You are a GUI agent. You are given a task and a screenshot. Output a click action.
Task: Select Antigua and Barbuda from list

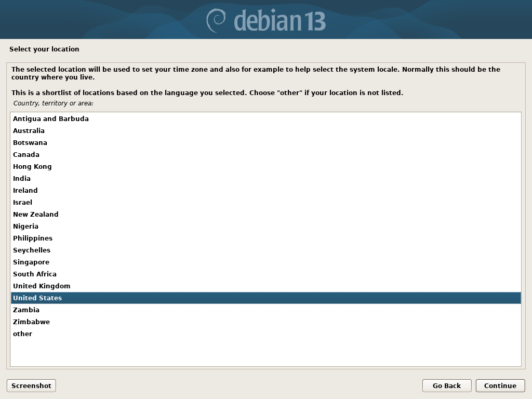click(x=265, y=119)
